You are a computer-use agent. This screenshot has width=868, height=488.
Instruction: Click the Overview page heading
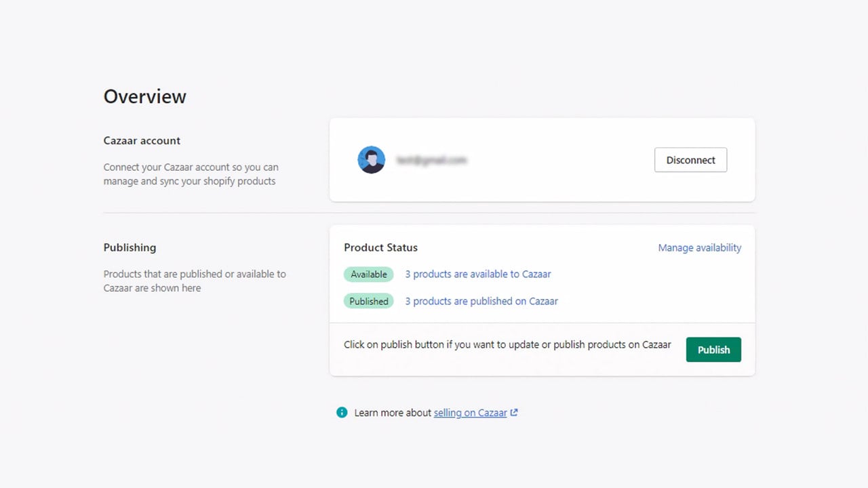[x=144, y=96]
